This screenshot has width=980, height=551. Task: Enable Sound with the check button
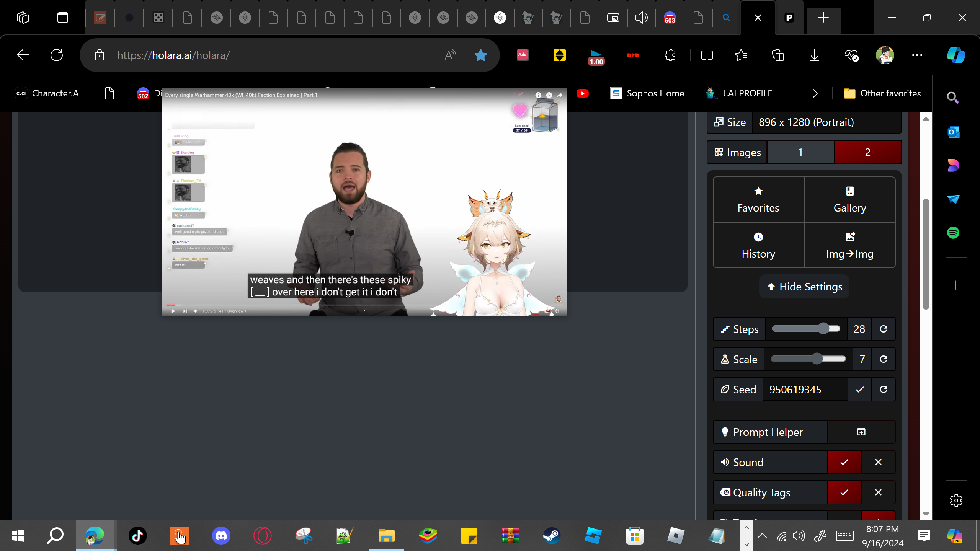pos(844,462)
